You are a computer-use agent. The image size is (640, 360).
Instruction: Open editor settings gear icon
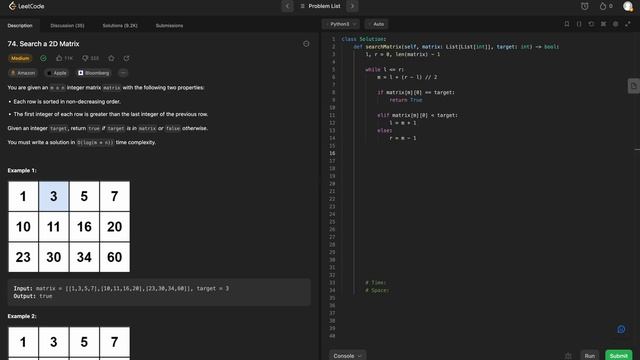[x=616, y=24]
